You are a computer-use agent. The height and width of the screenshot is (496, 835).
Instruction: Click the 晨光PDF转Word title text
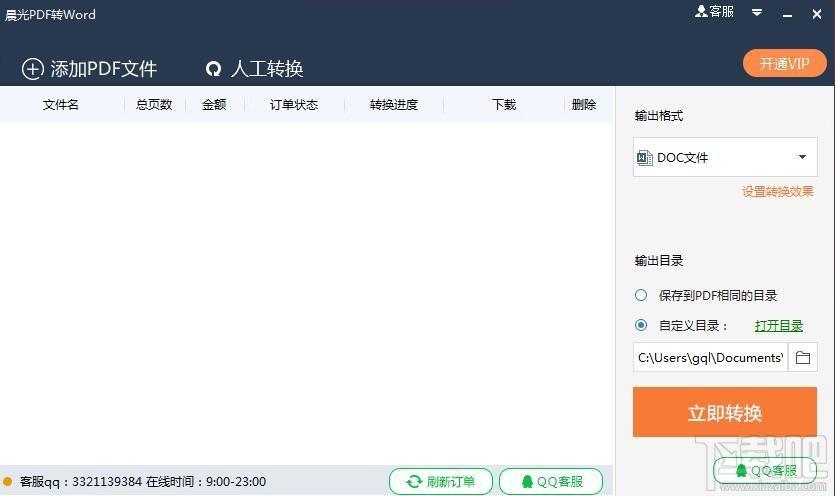coord(50,14)
